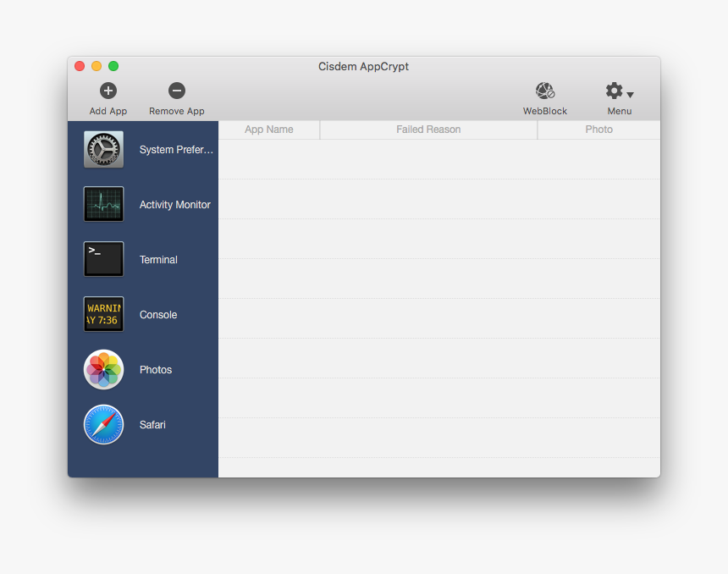
Task: Click the 'Add App' toolbar label
Action: point(108,111)
